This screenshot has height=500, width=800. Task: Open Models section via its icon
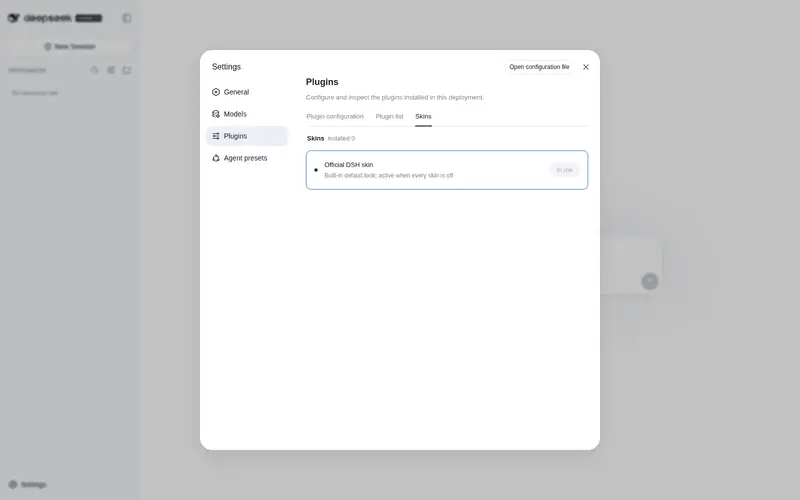(x=216, y=114)
